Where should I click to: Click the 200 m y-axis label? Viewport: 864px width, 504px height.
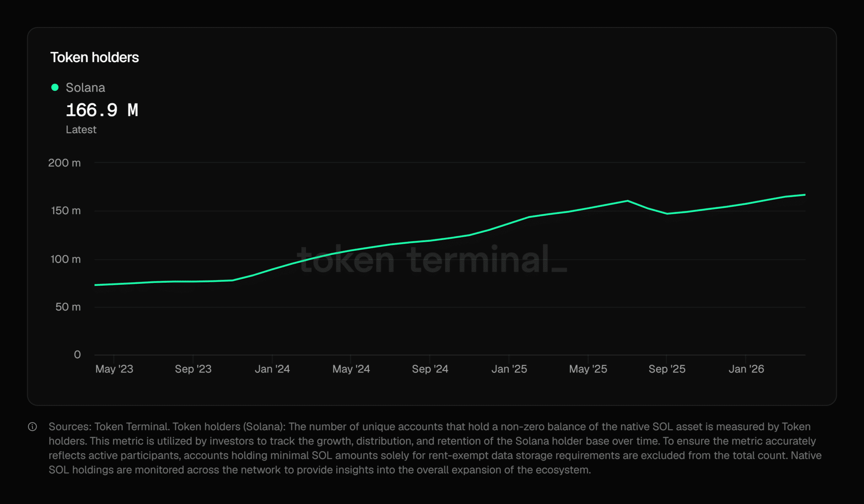(65, 163)
